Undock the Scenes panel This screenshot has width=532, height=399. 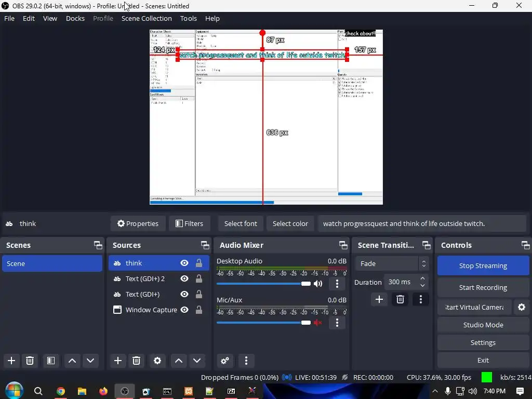point(98,245)
